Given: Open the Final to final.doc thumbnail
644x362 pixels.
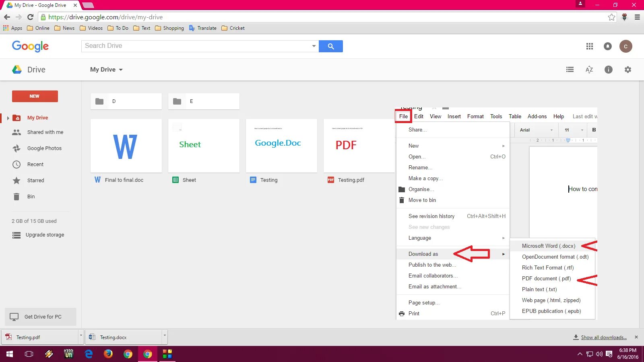Looking at the screenshot, I should (x=126, y=146).
